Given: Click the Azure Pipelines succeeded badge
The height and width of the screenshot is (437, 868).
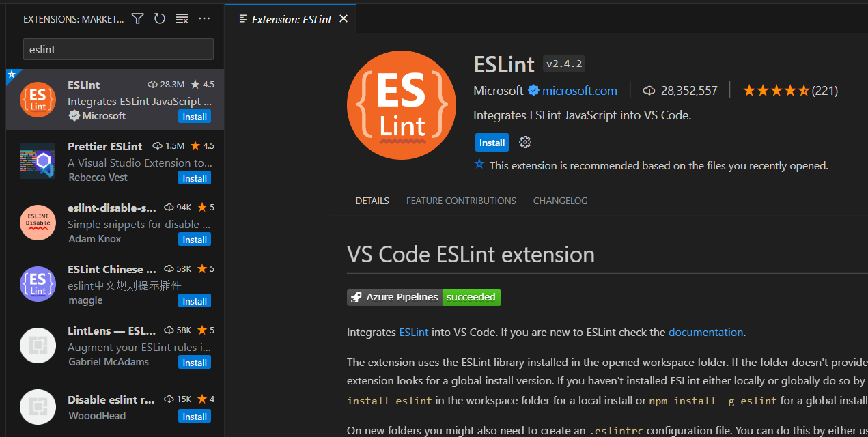Looking at the screenshot, I should [x=424, y=297].
